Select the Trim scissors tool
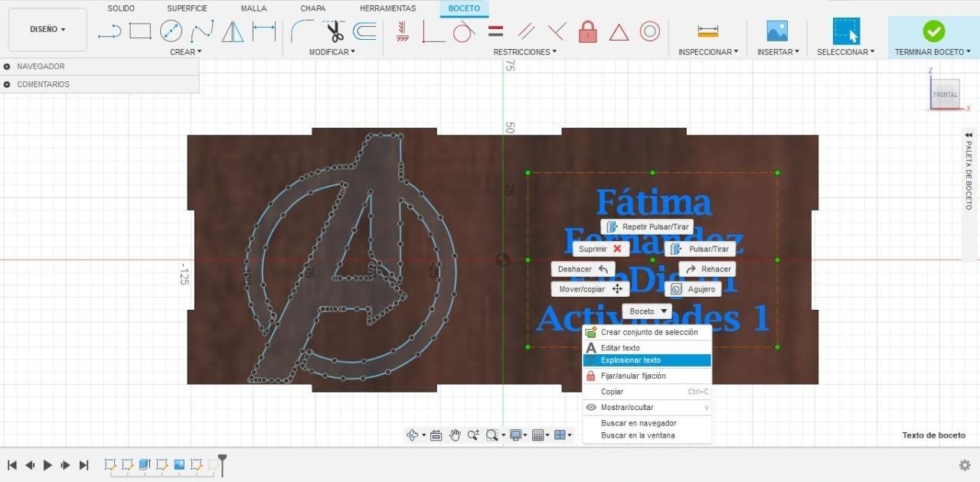 (x=335, y=31)
